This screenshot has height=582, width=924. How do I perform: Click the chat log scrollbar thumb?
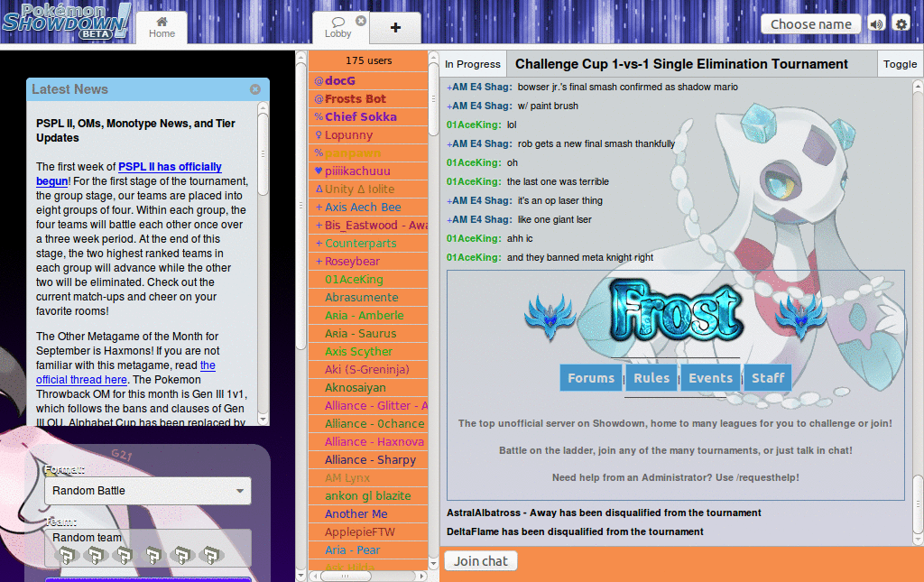pyautogui.click(x=918, y=503)
